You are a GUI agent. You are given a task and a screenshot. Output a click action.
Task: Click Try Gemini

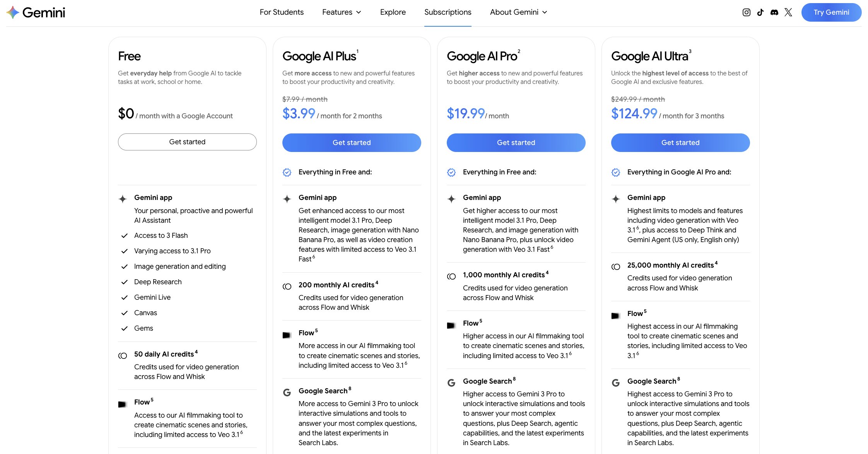pyautogui.click(x=831, y=12)
